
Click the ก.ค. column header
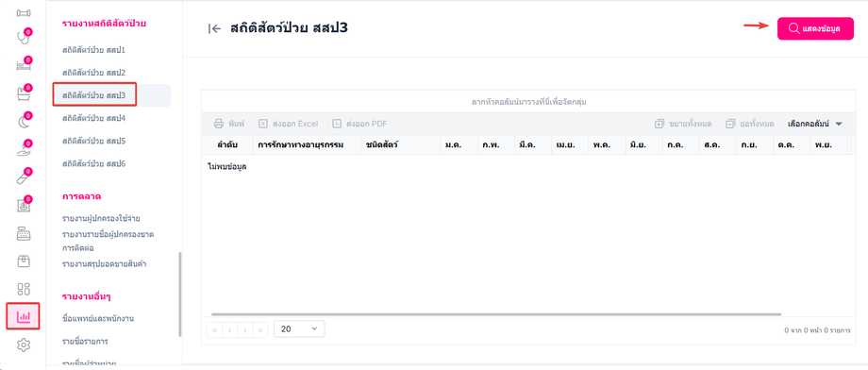pyautogui.click(x=681, y=144)
